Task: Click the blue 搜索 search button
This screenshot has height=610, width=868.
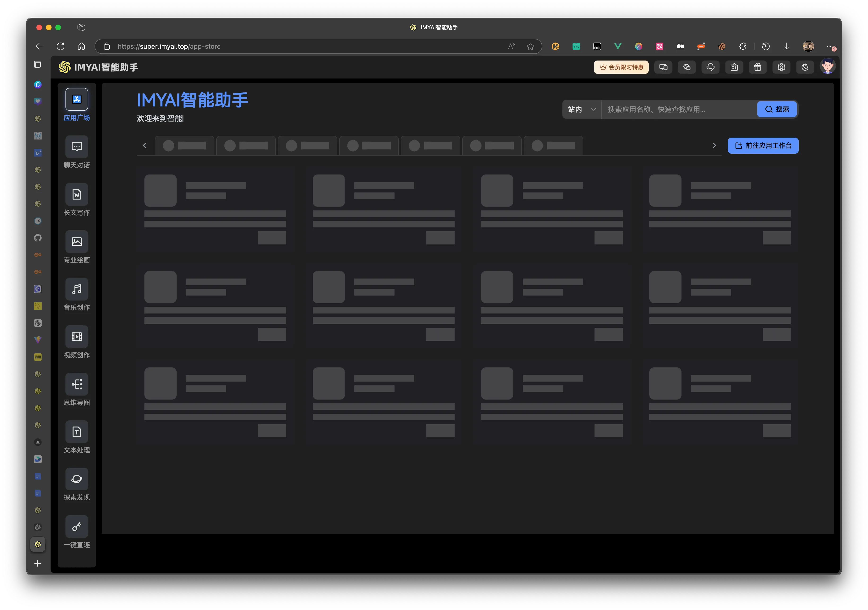Action: [777, 109]
